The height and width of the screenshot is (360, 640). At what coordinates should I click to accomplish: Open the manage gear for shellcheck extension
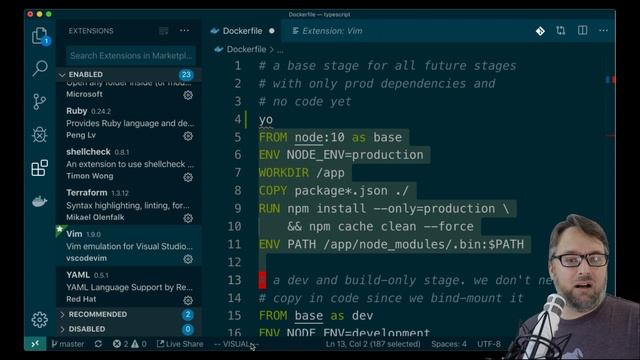(188, 177)
